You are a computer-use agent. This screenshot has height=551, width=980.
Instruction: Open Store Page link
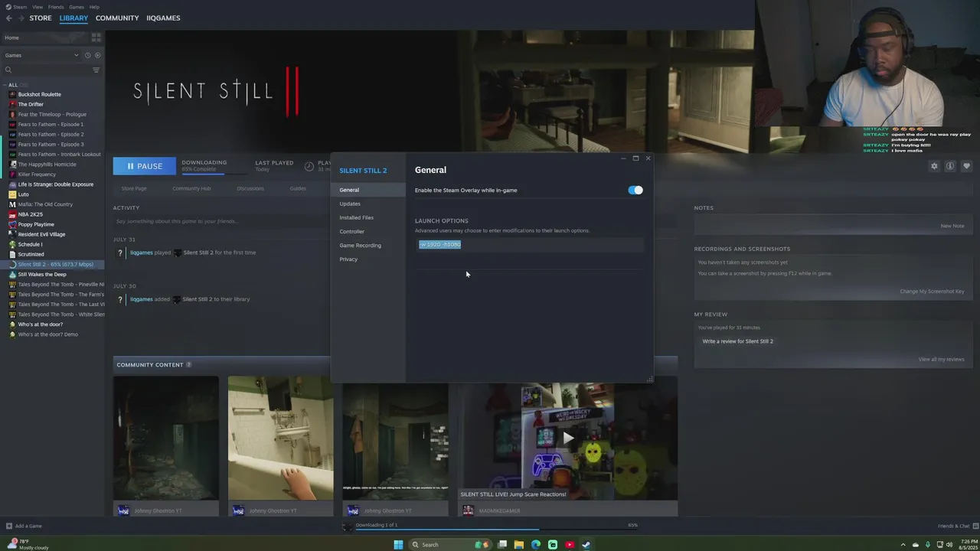point(134,188)
